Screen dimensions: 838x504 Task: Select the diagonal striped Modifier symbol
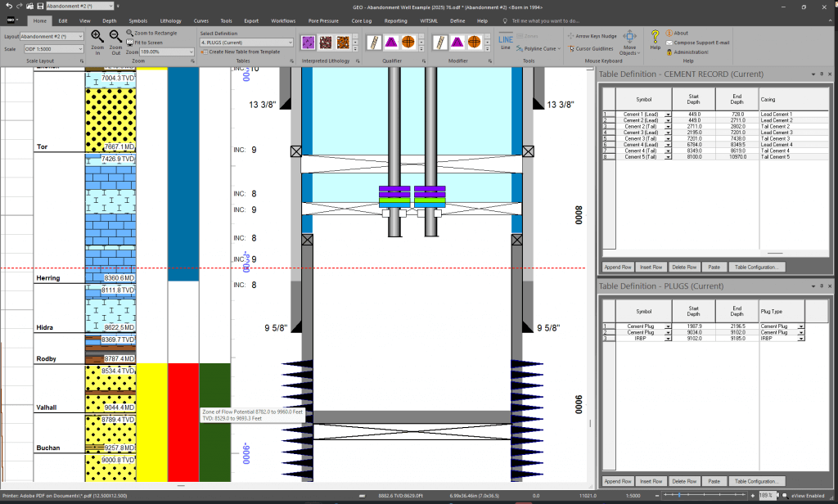(x=439, y=43)
